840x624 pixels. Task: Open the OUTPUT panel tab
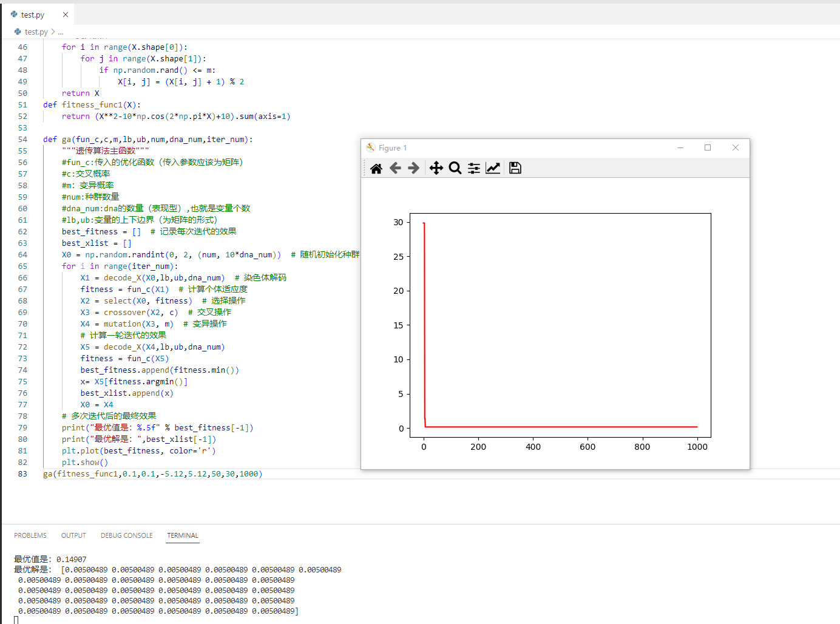pos(73,535)
